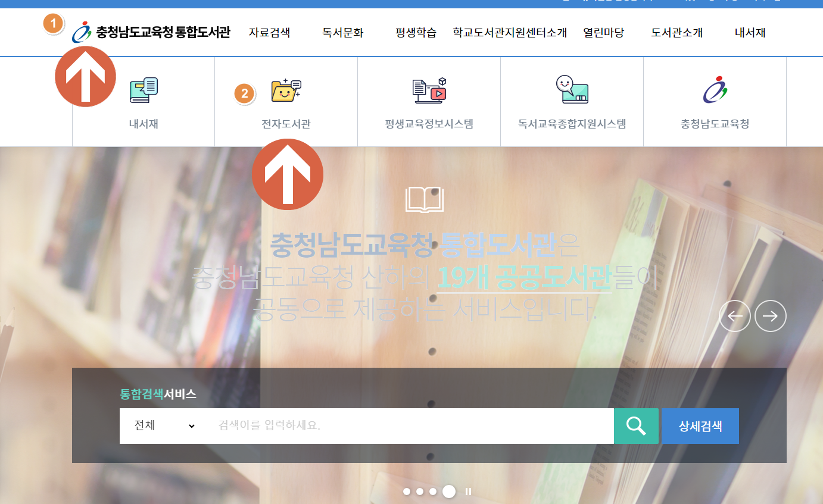Open the 평생교육정보시스템 link label

[429, 124]
